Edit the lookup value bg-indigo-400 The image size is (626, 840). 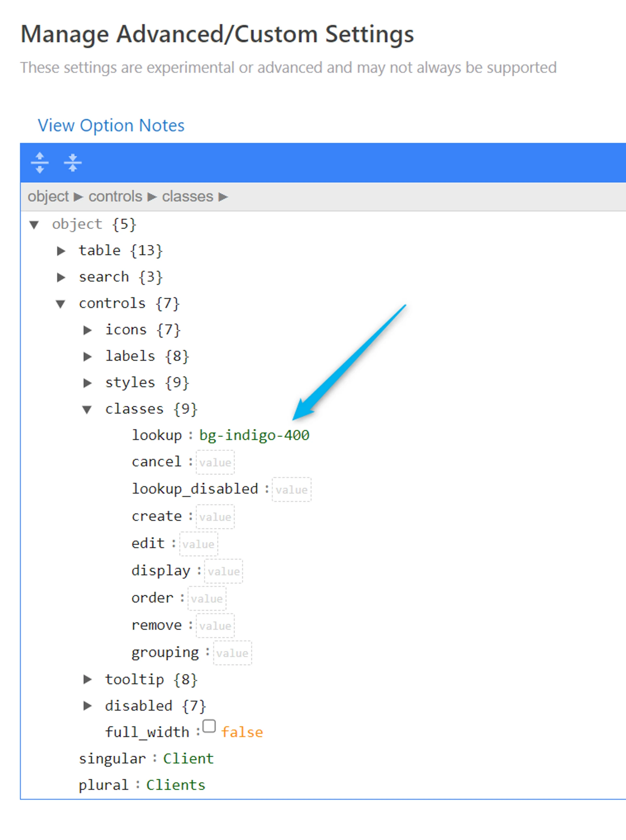[x=254, y=435]
